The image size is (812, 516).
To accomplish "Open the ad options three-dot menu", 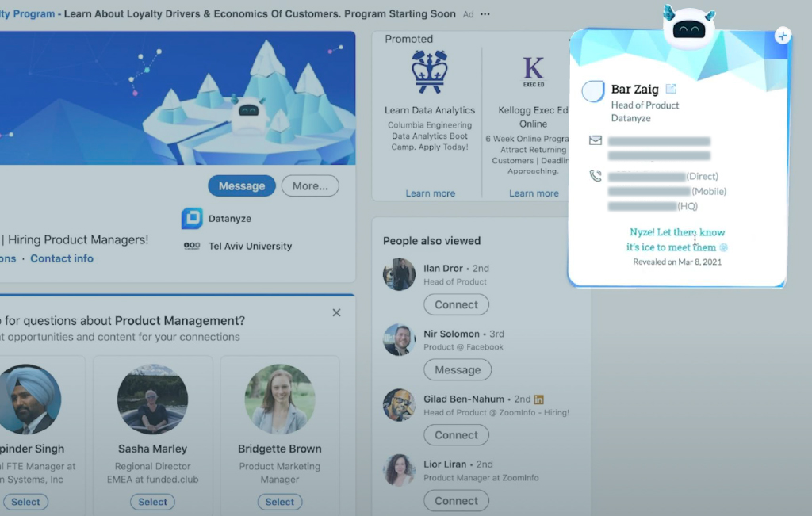I will click(485, 14).
